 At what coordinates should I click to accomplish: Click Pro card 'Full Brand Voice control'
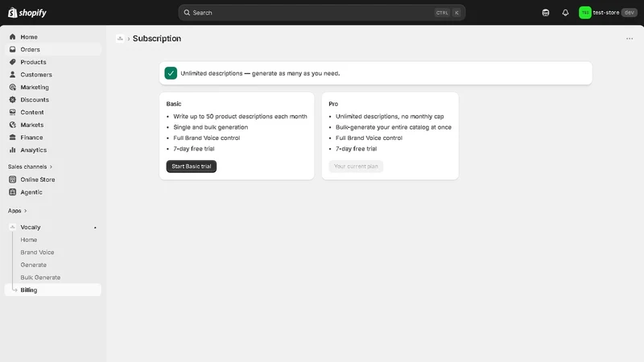pos(369,138)
